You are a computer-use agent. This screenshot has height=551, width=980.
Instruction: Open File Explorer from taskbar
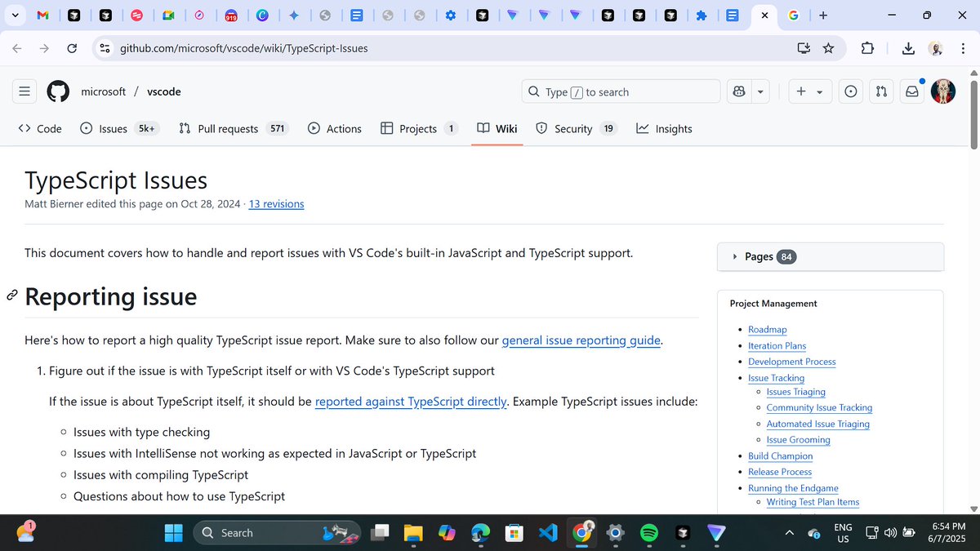(413, 533)
